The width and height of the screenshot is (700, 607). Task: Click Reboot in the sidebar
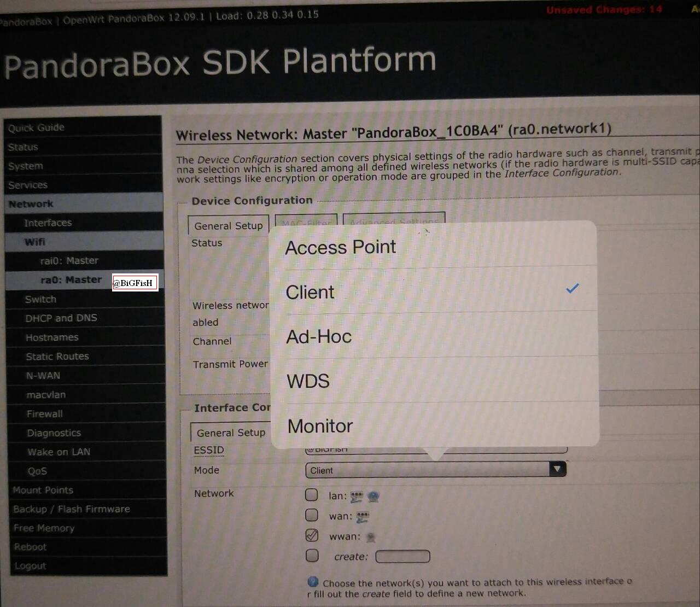[x=89, y=547]
